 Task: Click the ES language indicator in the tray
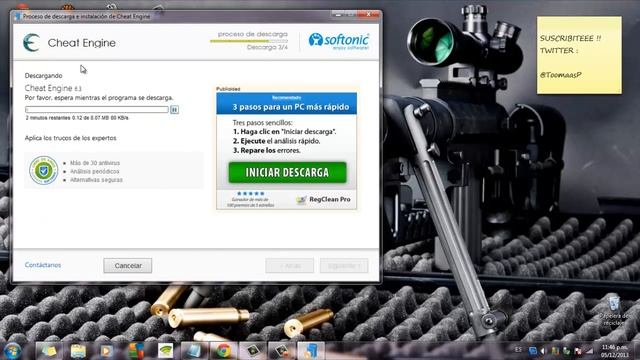point(518,350)
